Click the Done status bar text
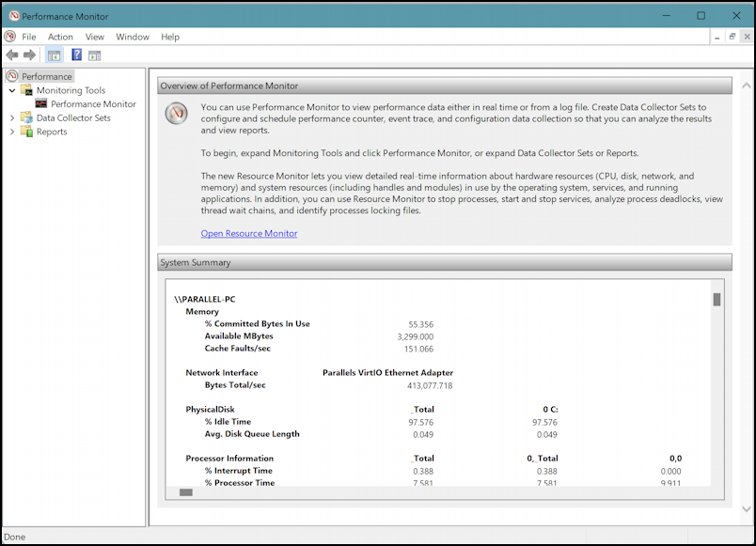This screenshot has width=756, height=546. click(14, 537)
